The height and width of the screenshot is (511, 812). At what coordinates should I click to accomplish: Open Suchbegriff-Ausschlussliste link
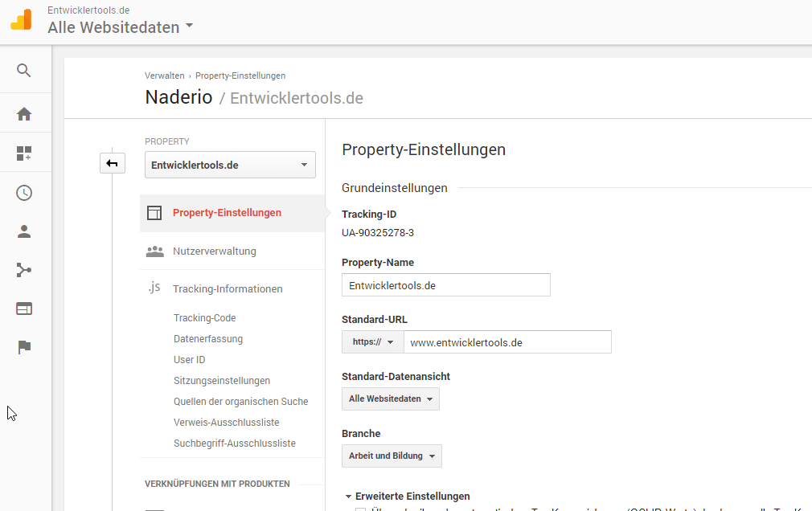coord(235,444)
